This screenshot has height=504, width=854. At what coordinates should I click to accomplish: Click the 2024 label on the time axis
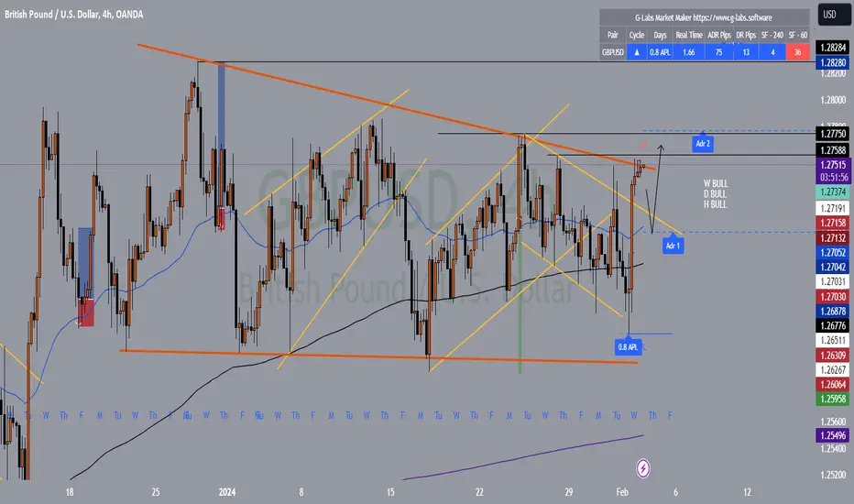pos(227,492)
